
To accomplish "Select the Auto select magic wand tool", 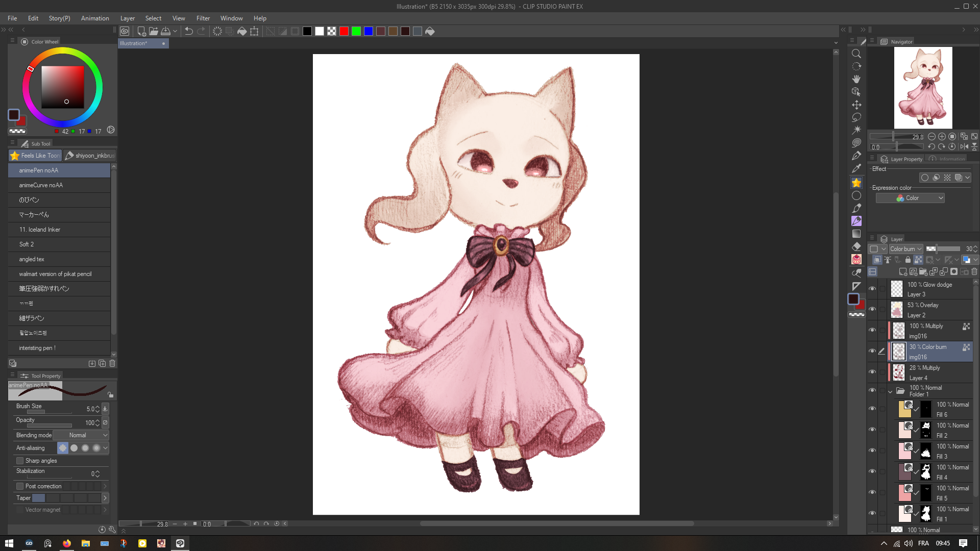I will pyautogui.click(x=856, y=130).
